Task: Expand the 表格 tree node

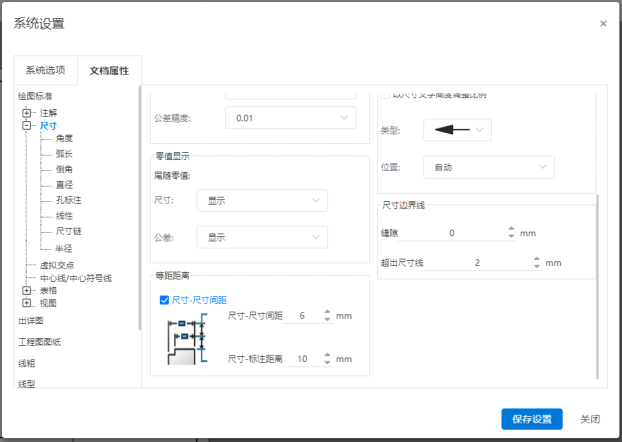Action: pyautogui.click(x=27, y=290)
